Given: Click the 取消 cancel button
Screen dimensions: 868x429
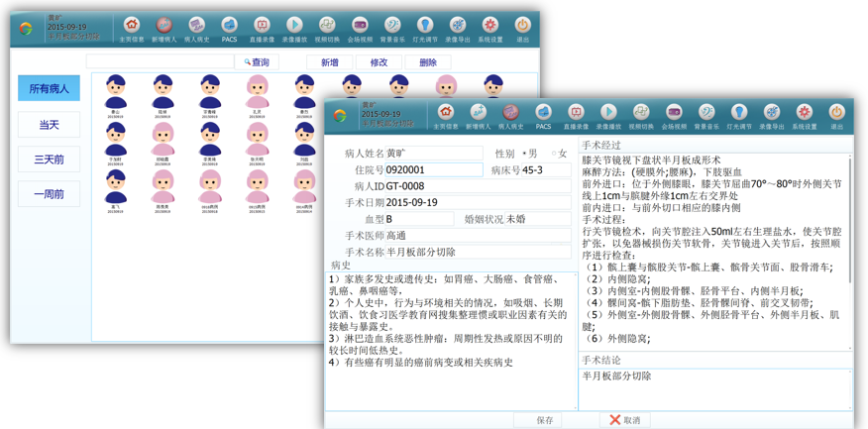Looking at the screenshot, I should 624,420.
